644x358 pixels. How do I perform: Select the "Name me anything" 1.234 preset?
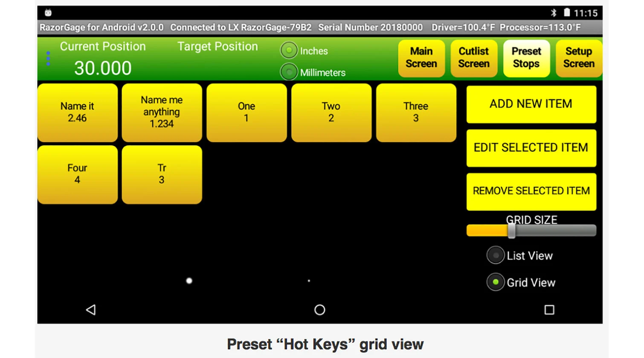pos(162,113)
